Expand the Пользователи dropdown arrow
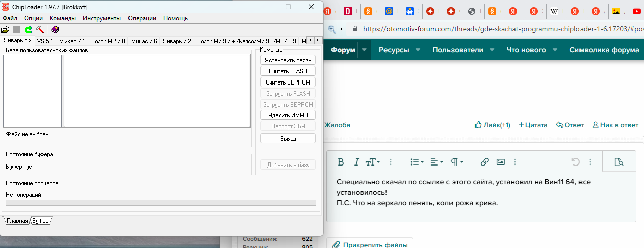The width and height of the screenshot is (644, 248). [x=492, y=50]
